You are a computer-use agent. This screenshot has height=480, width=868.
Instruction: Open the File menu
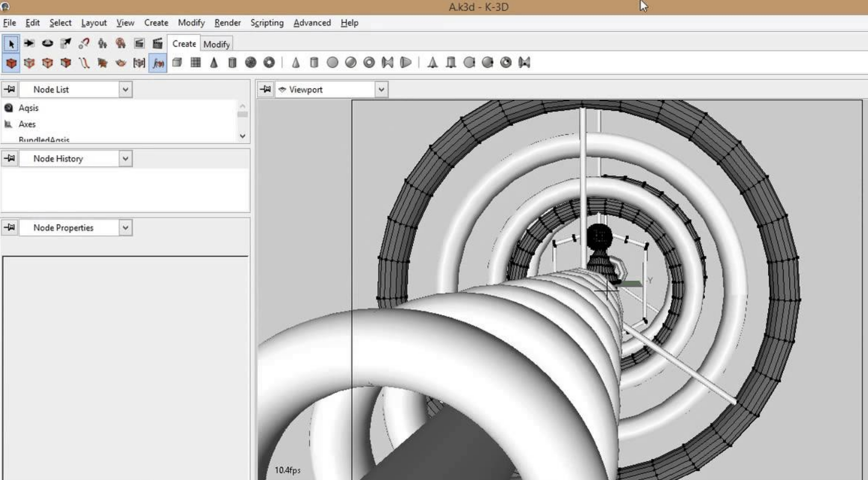10,23
